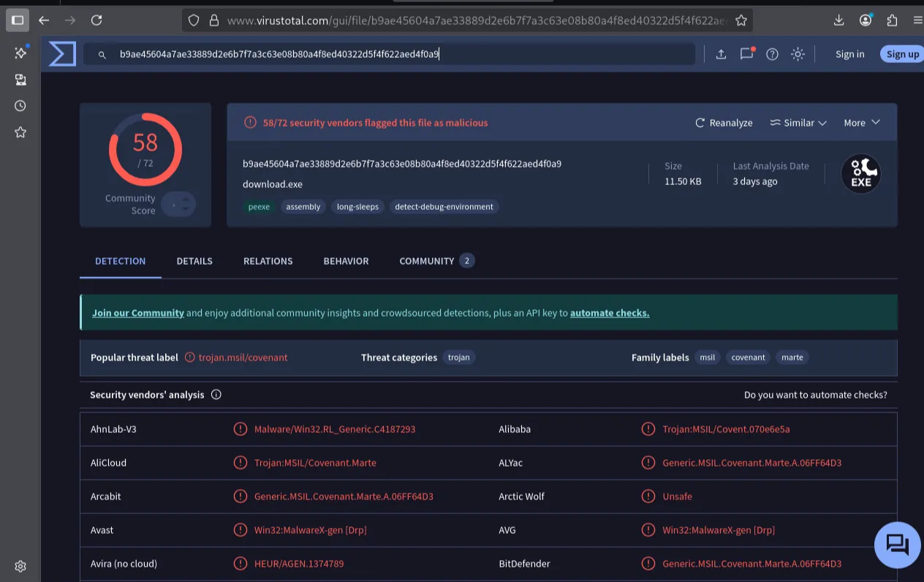
Task: Click the detect-debug-environment tag
Action: (444, 207)
